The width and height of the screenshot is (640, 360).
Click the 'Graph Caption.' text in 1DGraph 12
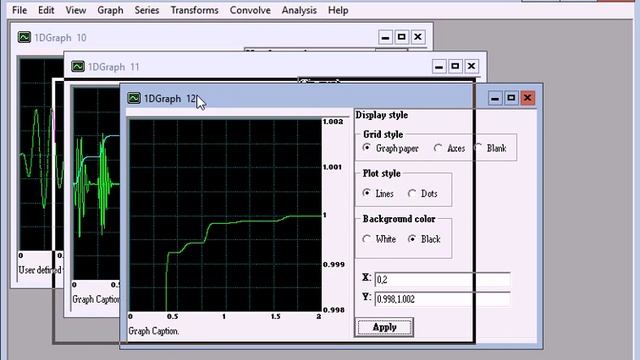[x=153, y=331]
